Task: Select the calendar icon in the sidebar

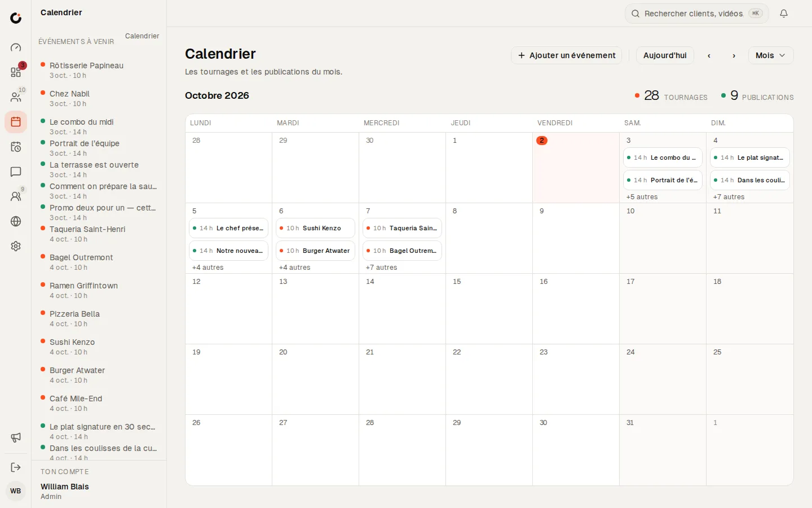Action: (16, 122)
